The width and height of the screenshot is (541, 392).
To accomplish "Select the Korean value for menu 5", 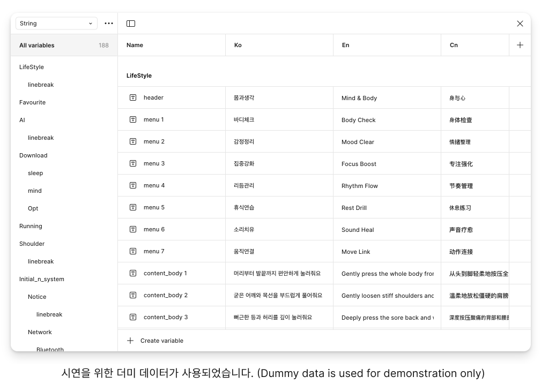I will pos(244,207).
